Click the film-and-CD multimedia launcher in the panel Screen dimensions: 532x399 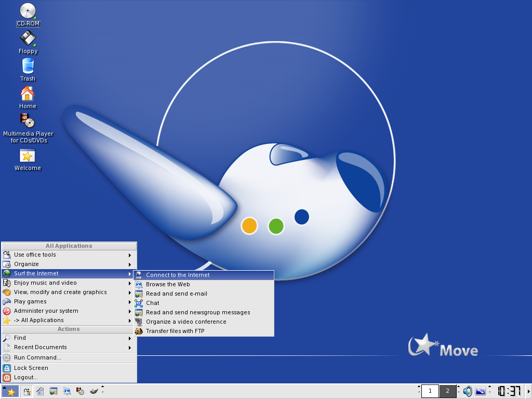click(80, 392)
